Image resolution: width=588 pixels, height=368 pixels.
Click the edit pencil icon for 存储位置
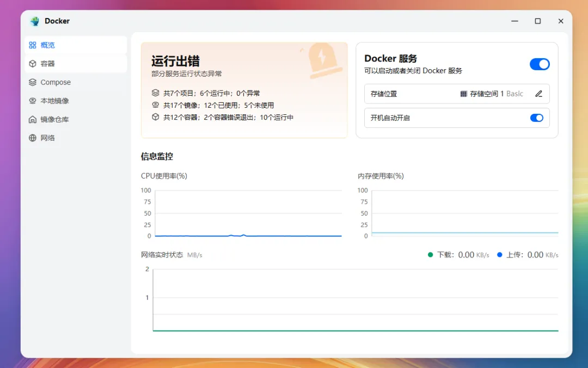(538, 94)
